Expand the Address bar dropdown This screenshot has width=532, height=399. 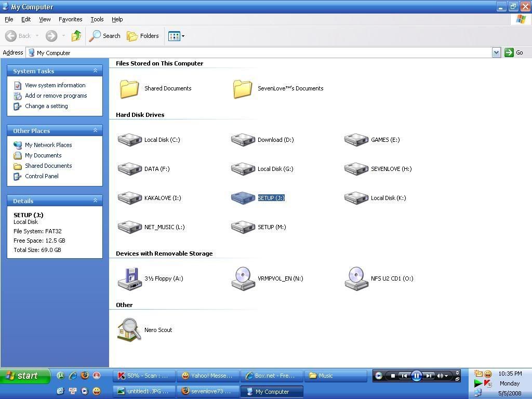click(496, 52)
